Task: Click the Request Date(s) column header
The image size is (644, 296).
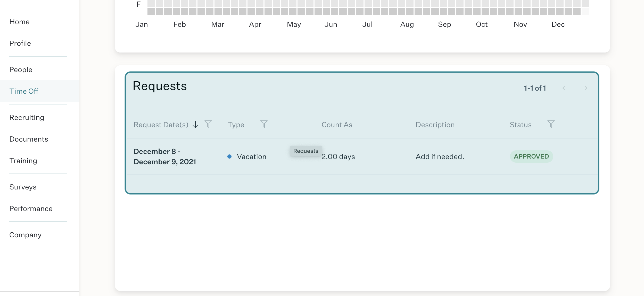Action: tap(161, 125)
